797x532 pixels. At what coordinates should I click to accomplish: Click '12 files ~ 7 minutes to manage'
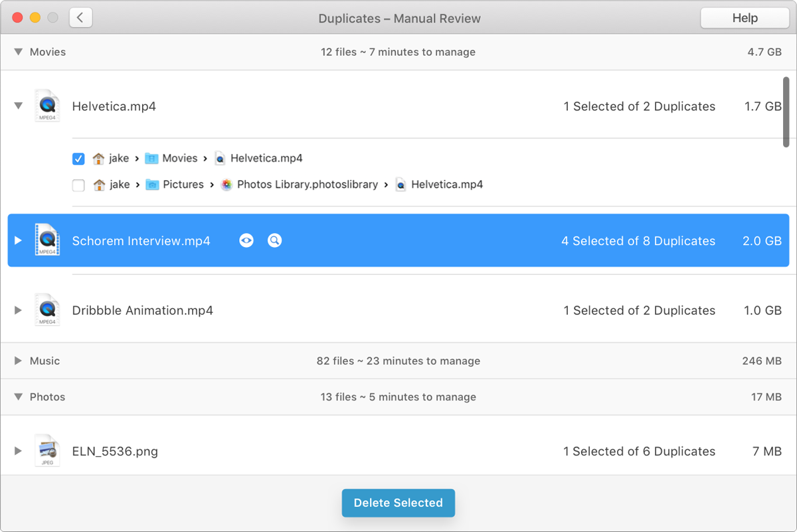click(398, 52)
